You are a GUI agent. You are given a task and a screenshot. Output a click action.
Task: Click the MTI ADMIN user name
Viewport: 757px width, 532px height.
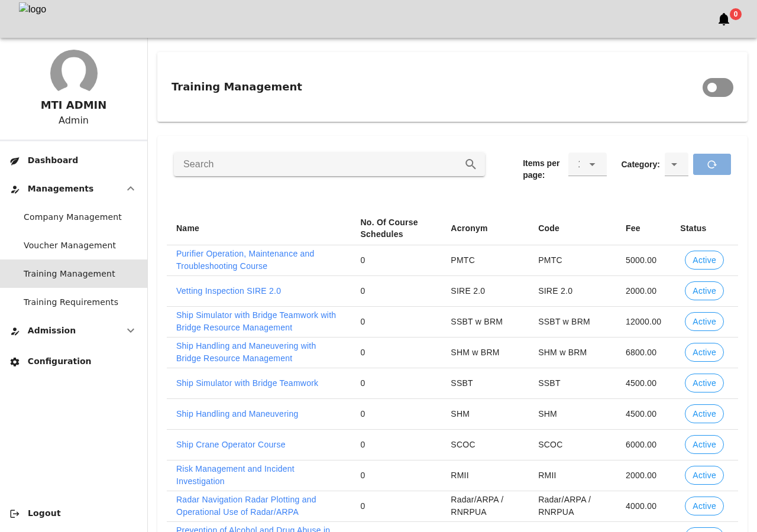(x=73, y=105)
